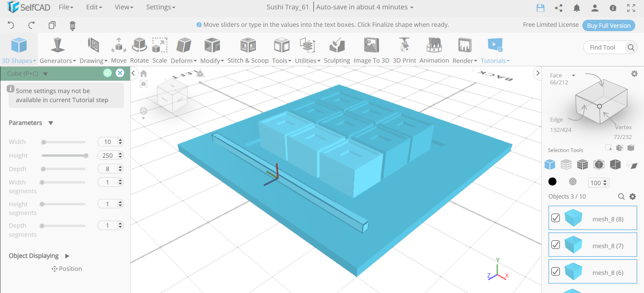644x293 pixels.
Task: Open the 3D Shapes tool
Action: 19,50
